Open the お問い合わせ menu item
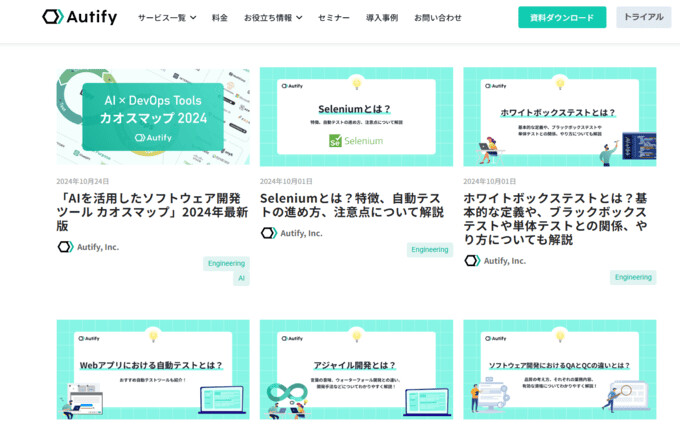This screenshot has width=680, height=425. (x=438, y=18)
